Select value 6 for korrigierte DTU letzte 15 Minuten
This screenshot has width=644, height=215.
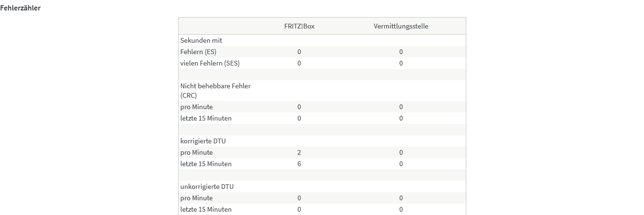299,164
